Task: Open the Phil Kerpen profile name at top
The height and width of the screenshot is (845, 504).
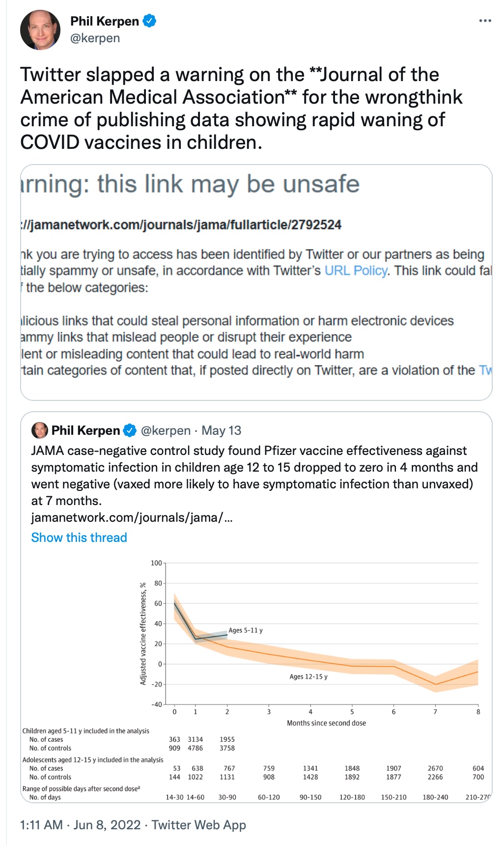Action: click(105, 21)
